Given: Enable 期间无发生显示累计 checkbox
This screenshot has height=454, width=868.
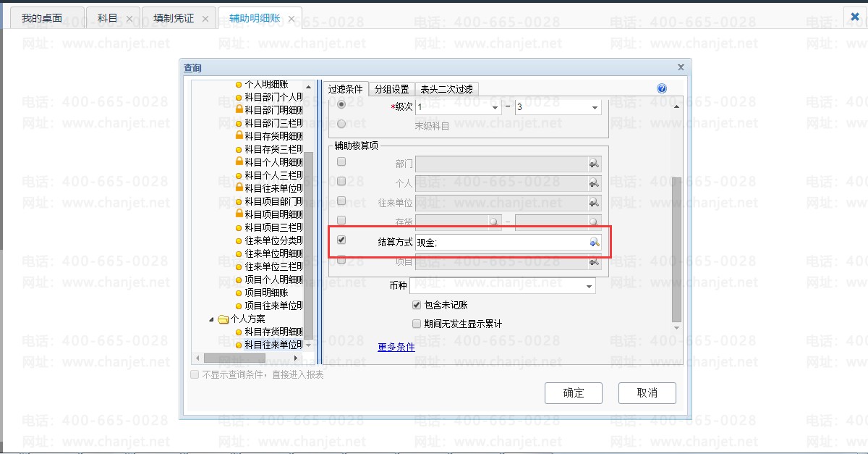Looking at the screenshot, I should 417,324.
